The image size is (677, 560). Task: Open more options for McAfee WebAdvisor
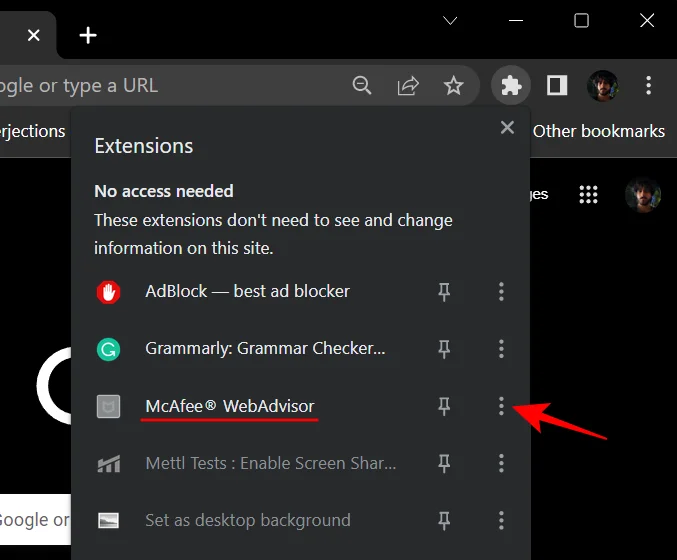[x=501, y=406]
